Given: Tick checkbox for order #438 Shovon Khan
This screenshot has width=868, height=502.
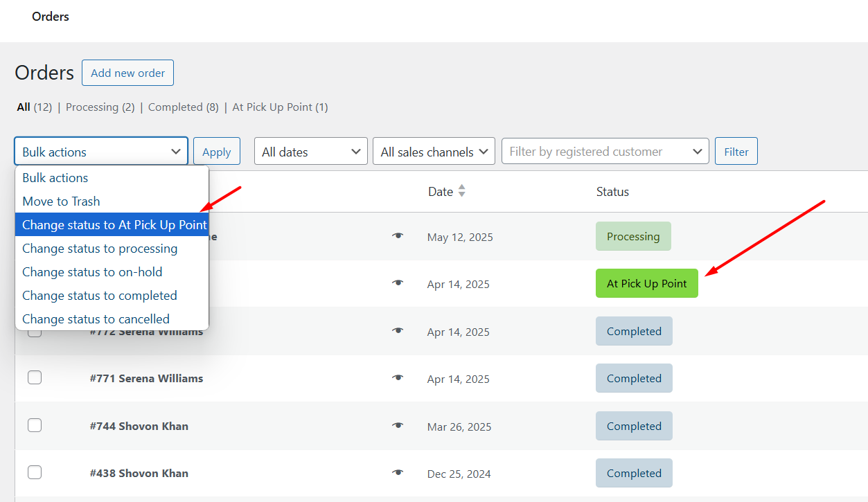Looking at the screenshot, I should pos(35,472).
